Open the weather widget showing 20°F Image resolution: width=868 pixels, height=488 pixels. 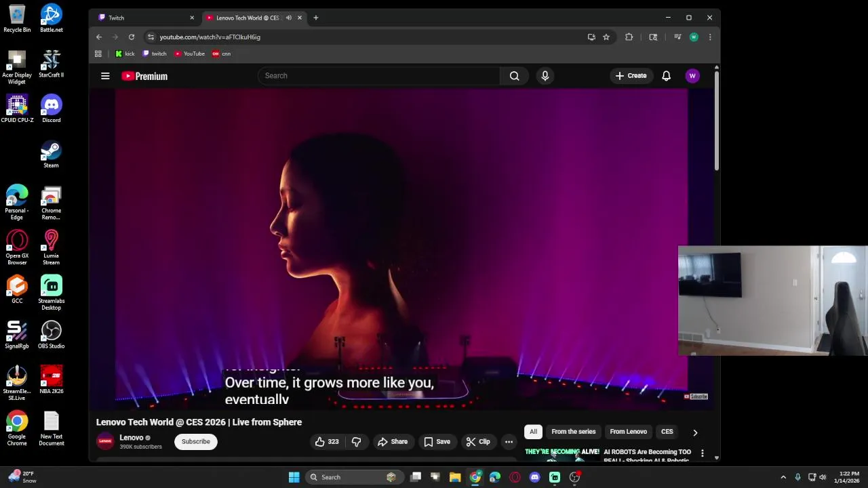[x=22, y=477]
